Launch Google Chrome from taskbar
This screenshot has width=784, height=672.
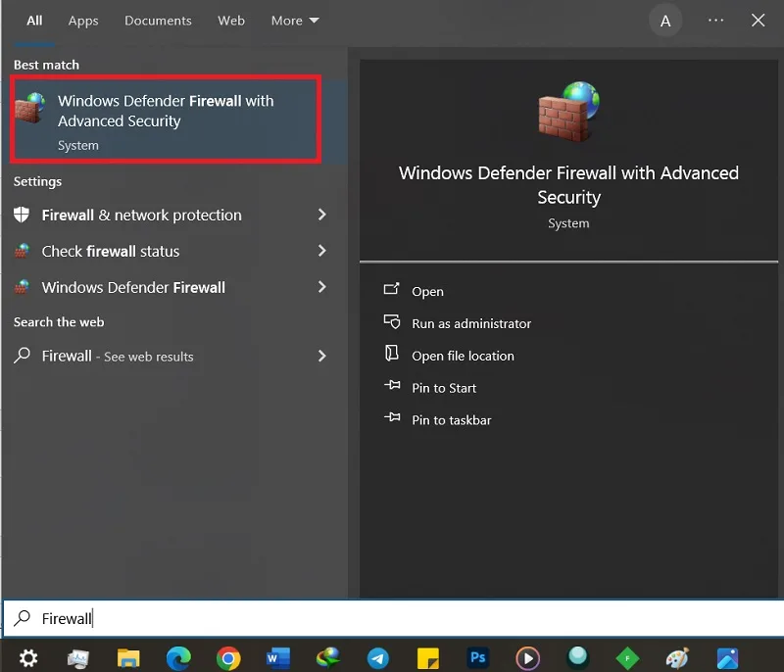[x=228, y=658]
